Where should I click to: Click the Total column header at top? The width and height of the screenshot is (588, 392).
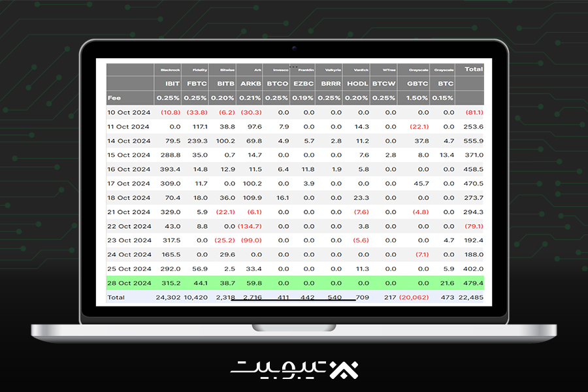click(x=474, y=69)
